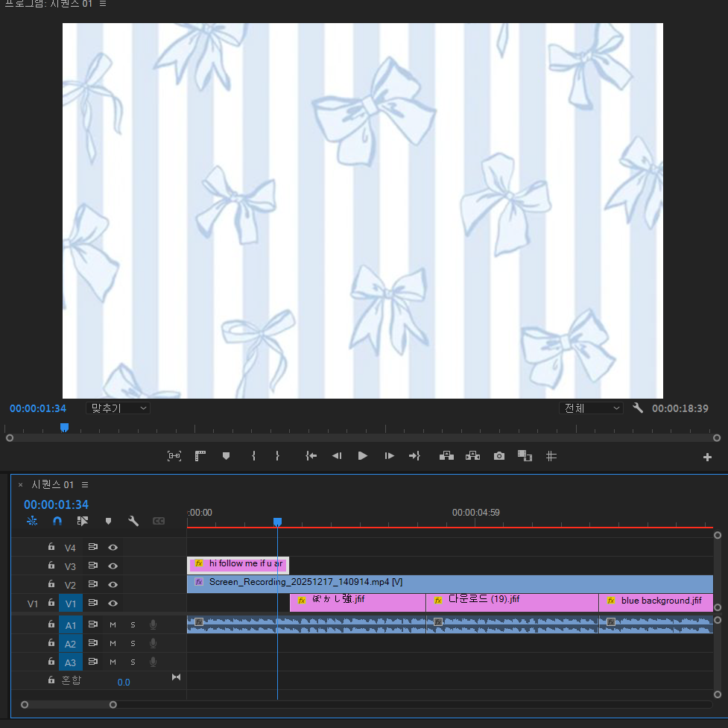Image resolution: width=728 pixels, height=728 pixels.
Task: Open the 시퀀스 01 timeline panel menu
Action: pos(85,485)
